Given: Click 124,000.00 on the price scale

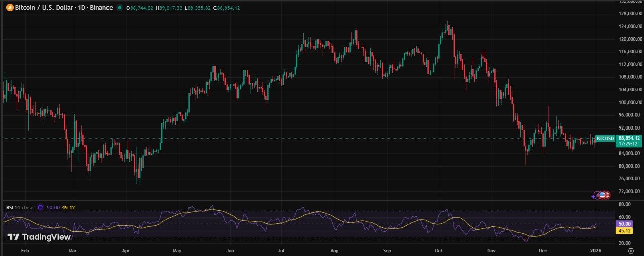Looking at the screenshot, I should click(630, 26).
